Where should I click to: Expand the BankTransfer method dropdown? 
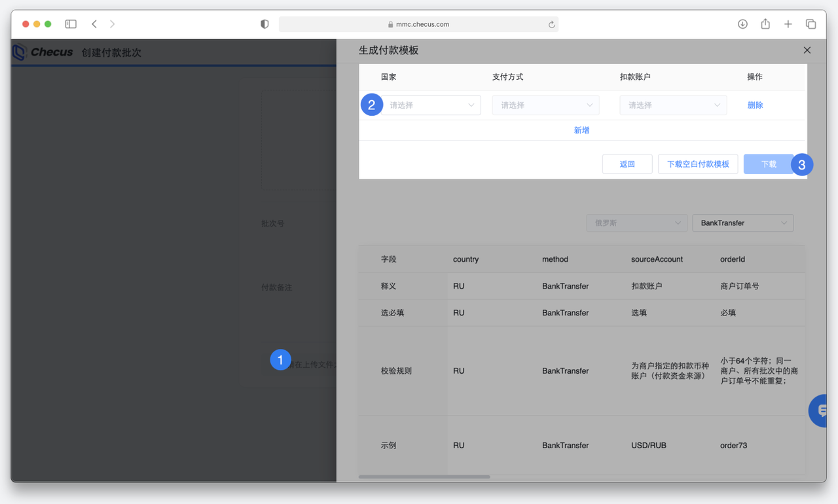[x=742, y=223]
